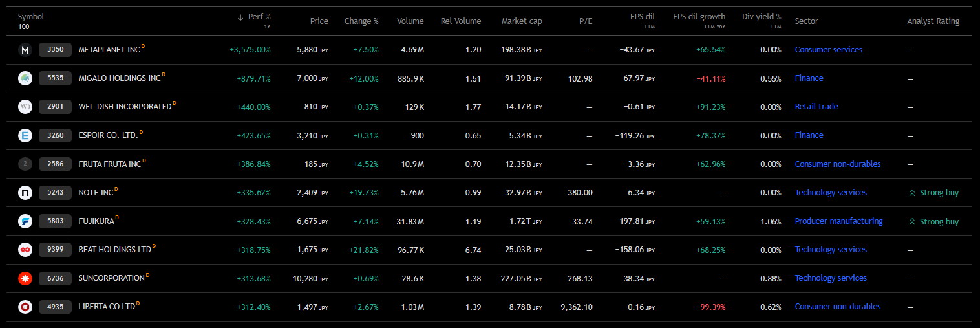Click the Beat Holdings logo icon
980x328 pixels.
tap(25, 250)
